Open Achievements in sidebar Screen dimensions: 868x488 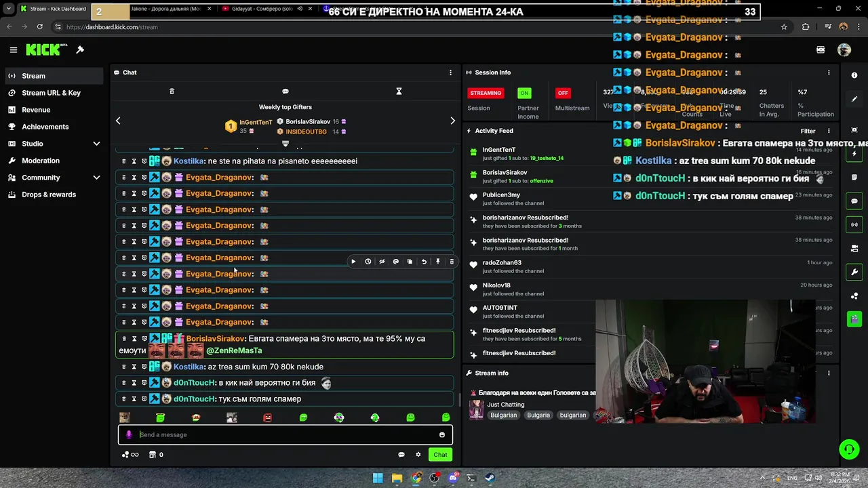[x=54, y=127]
